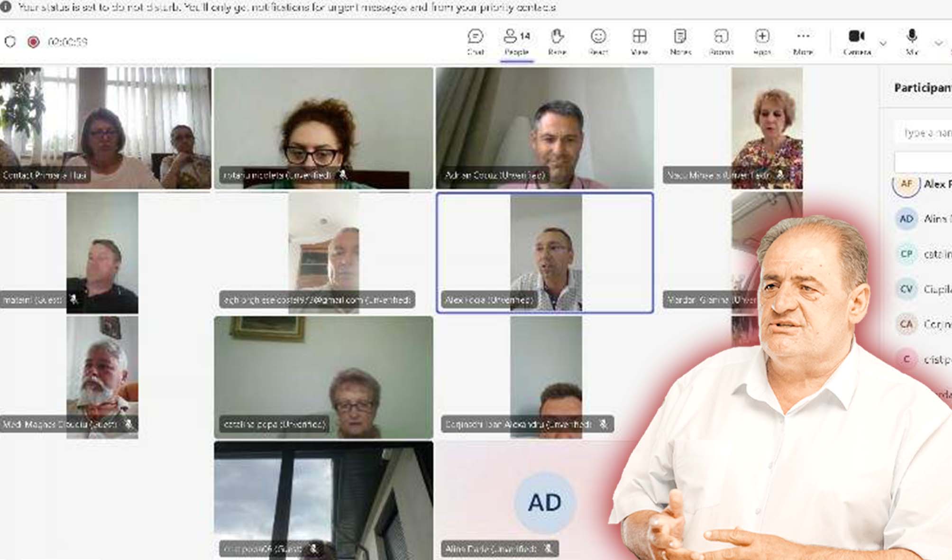Click the do not disturb status message

click(x=287, y=7)
